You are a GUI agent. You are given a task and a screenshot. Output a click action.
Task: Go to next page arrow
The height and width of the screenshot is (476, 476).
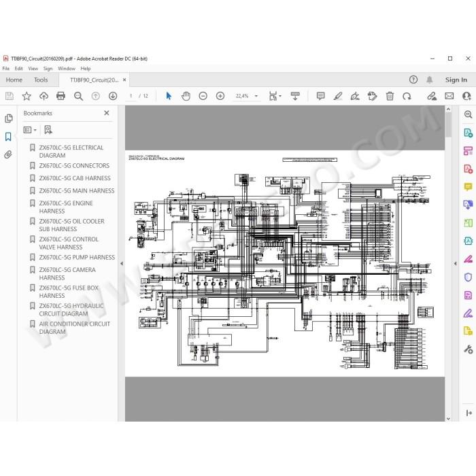pos(113,97)
